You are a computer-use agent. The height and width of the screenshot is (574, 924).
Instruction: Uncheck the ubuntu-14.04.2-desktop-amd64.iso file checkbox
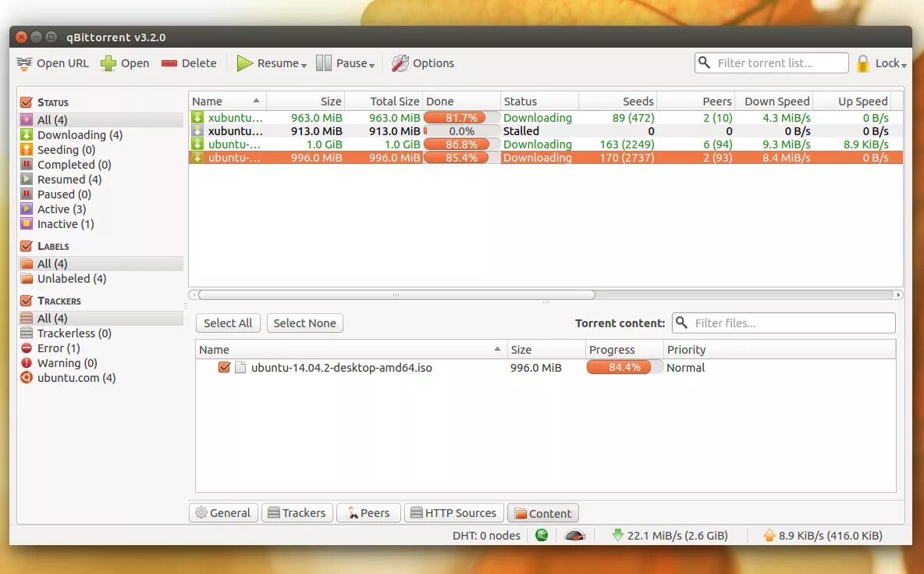click(224, 368)
